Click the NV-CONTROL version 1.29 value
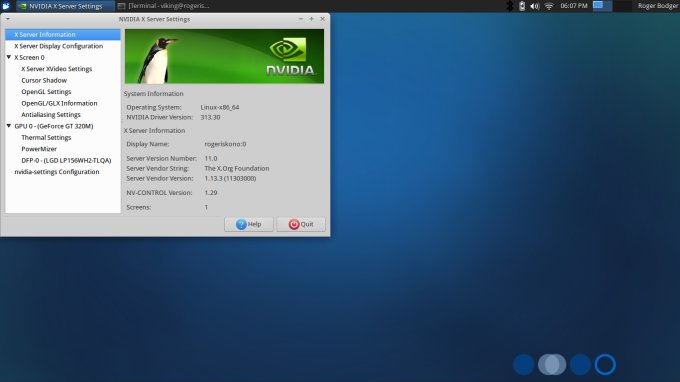 coord(211,193)
